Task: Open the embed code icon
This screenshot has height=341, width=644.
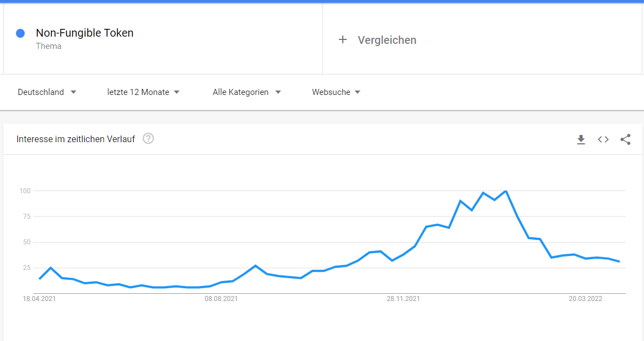Action: coord(603,139)
